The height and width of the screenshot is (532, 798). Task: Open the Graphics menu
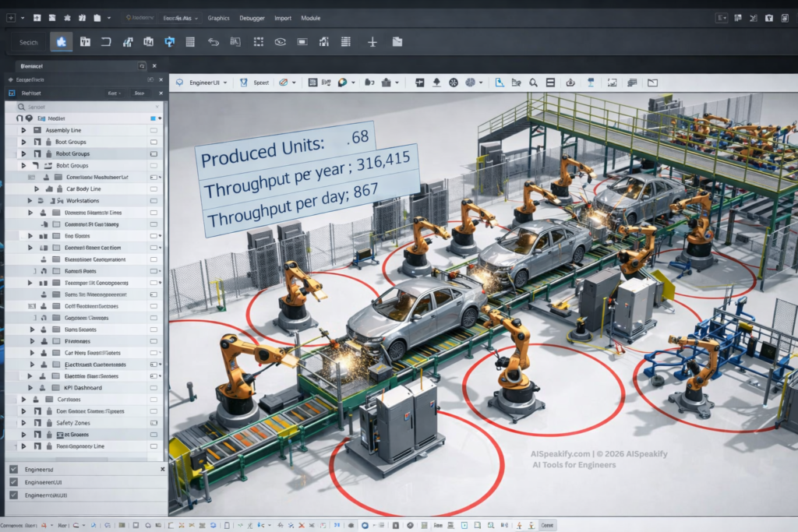(x=218, y=18)
